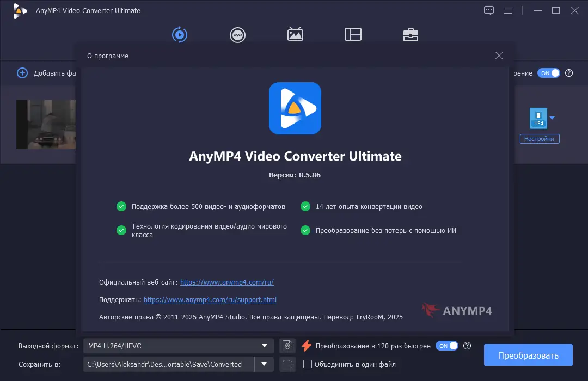Click the О программе dialog title

coord(108,56)
